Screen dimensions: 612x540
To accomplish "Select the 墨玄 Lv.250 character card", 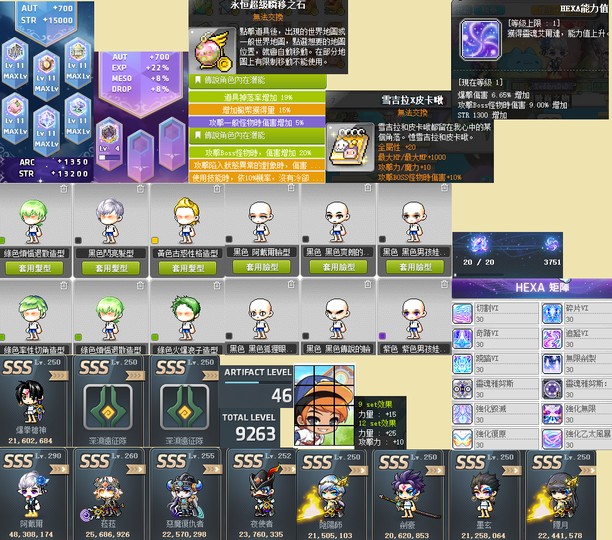I will (x=483, y=496).
